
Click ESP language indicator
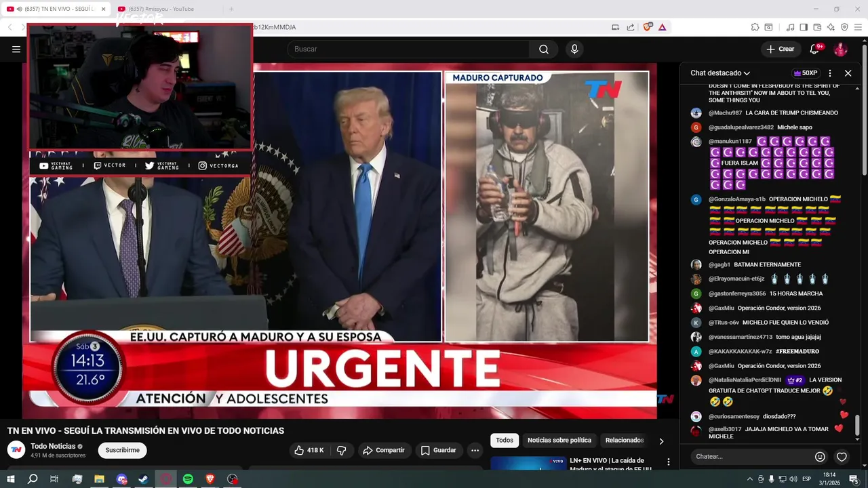(x=807, y=479)
